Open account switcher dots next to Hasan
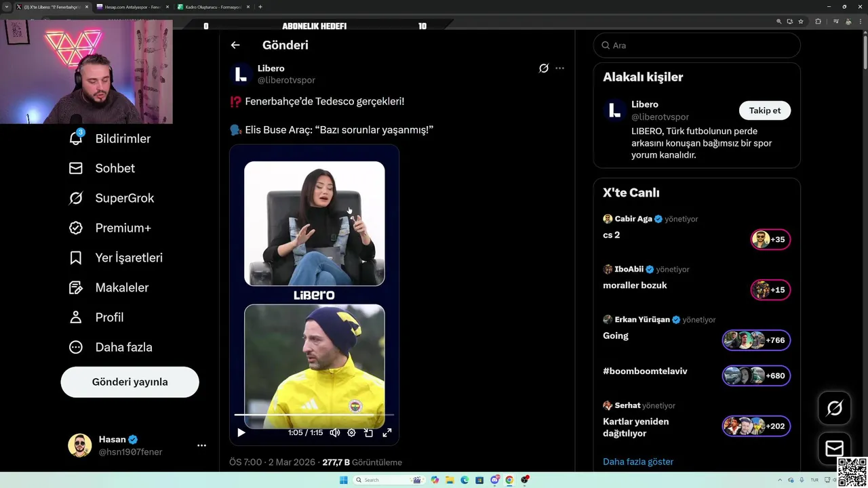The image size is (868, 488). click(201, 445)
